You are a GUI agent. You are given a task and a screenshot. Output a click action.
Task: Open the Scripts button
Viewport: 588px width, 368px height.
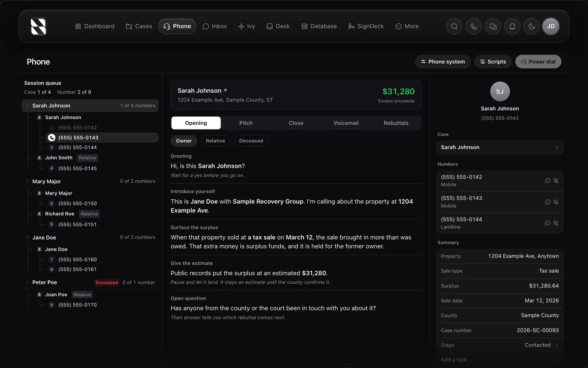493,62
